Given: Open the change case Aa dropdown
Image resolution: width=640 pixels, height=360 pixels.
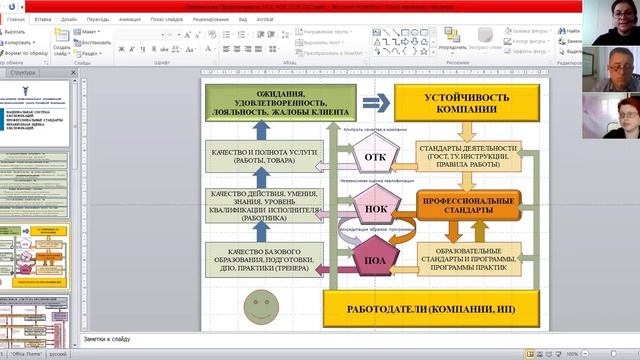Looking at the screenshot, I should point(190,49).
